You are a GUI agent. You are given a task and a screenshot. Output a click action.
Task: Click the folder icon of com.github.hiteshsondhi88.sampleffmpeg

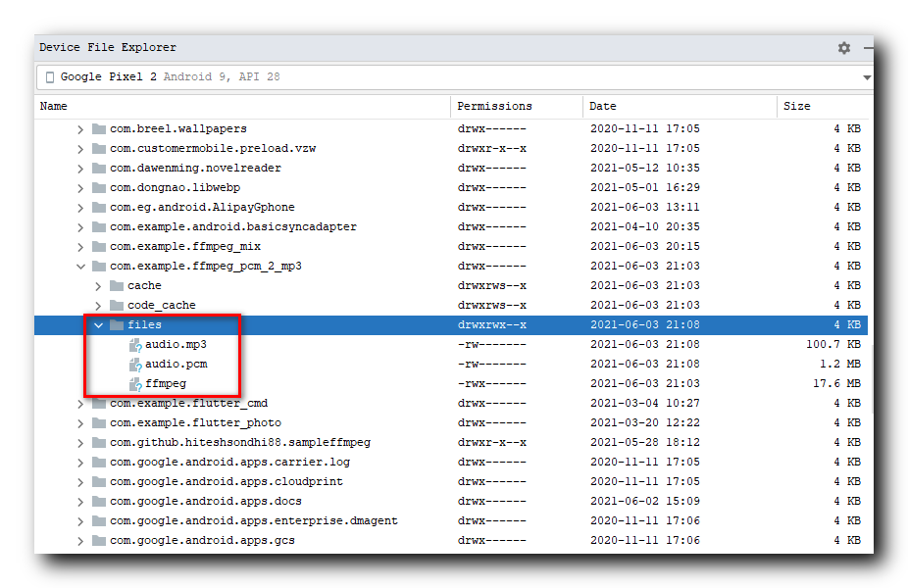tap(99, 443)
